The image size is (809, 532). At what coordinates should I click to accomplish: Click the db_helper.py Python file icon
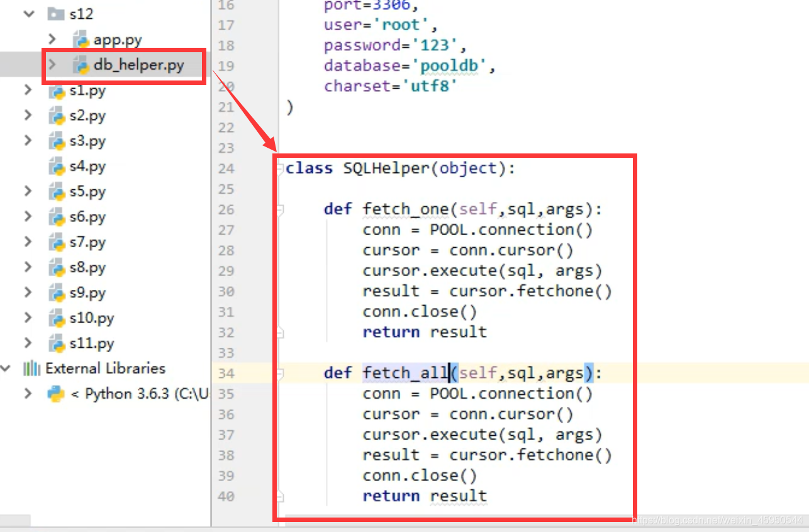[81, 65]
